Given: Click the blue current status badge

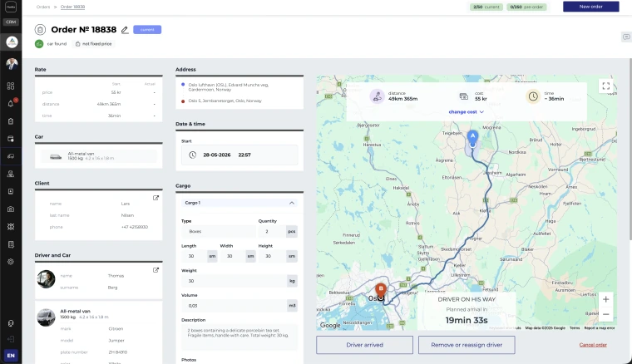Looking at the screenshot, I should [147, 30].
